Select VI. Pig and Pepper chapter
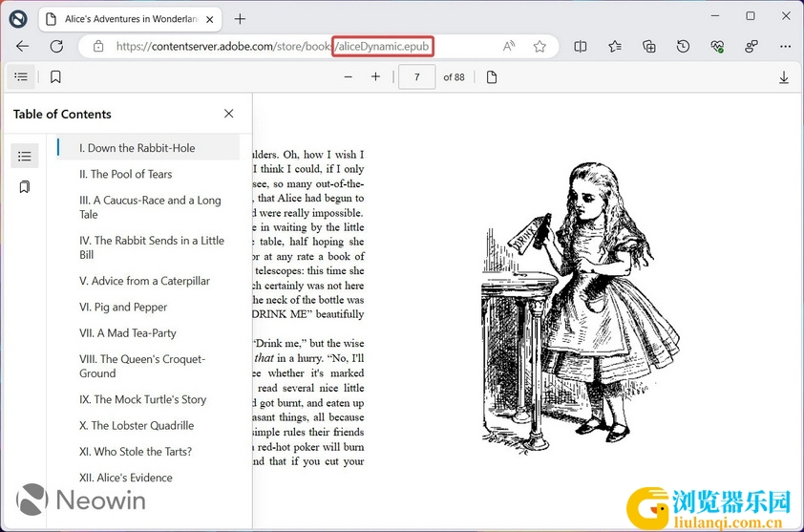 [x=123, y=307]
